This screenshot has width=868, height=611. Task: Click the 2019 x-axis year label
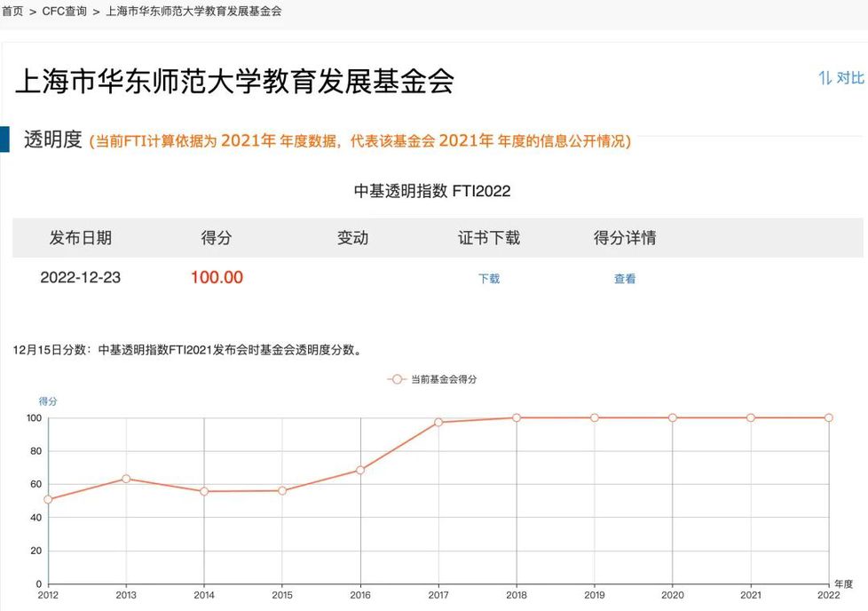click(595, 596)
